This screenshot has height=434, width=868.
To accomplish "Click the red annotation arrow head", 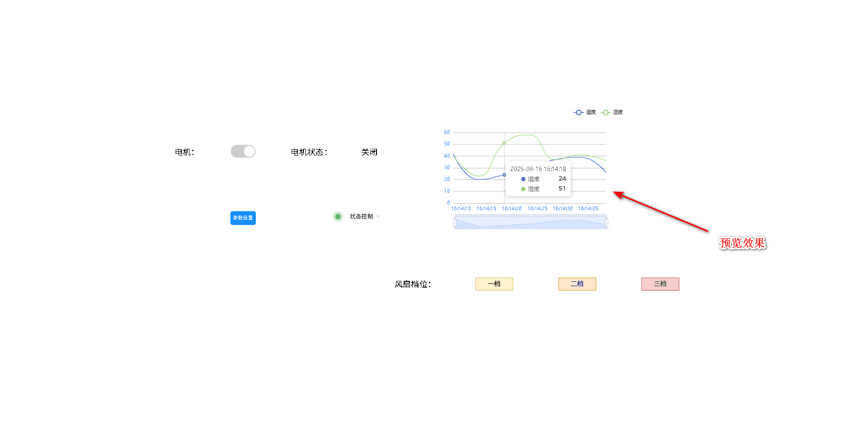I will [617, 194].
